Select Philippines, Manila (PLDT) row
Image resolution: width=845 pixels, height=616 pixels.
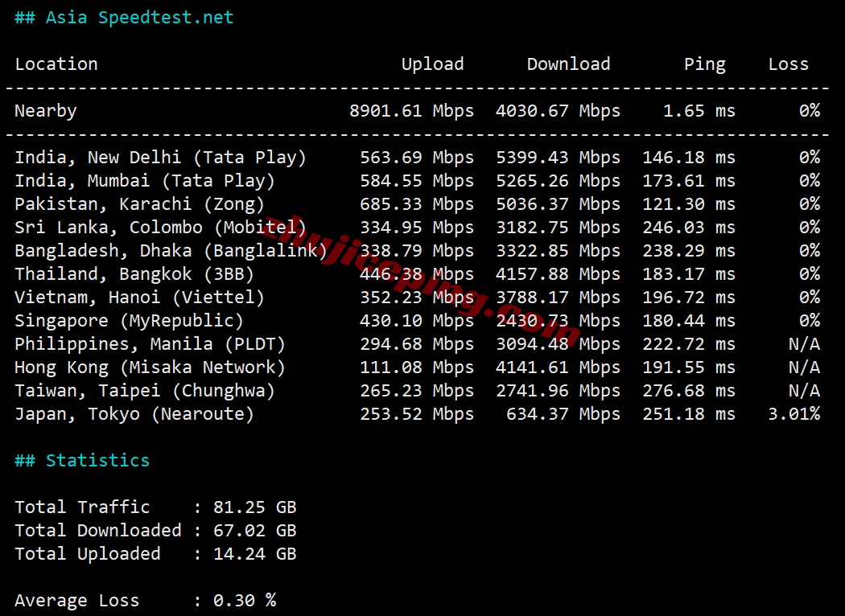coord(417,344)
